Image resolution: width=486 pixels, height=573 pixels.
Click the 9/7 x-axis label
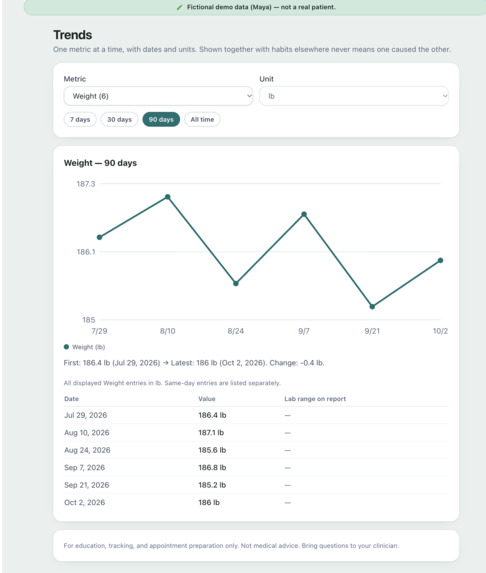point(304,331)
